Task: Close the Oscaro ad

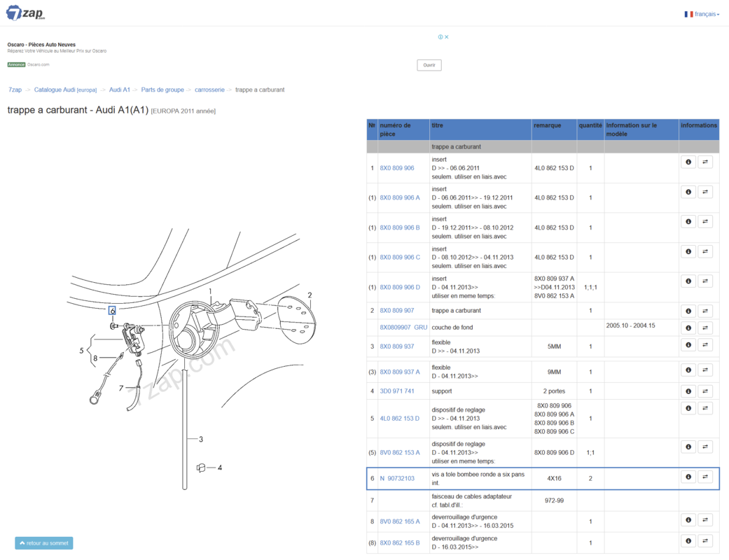Action: (x=446, y=37)
